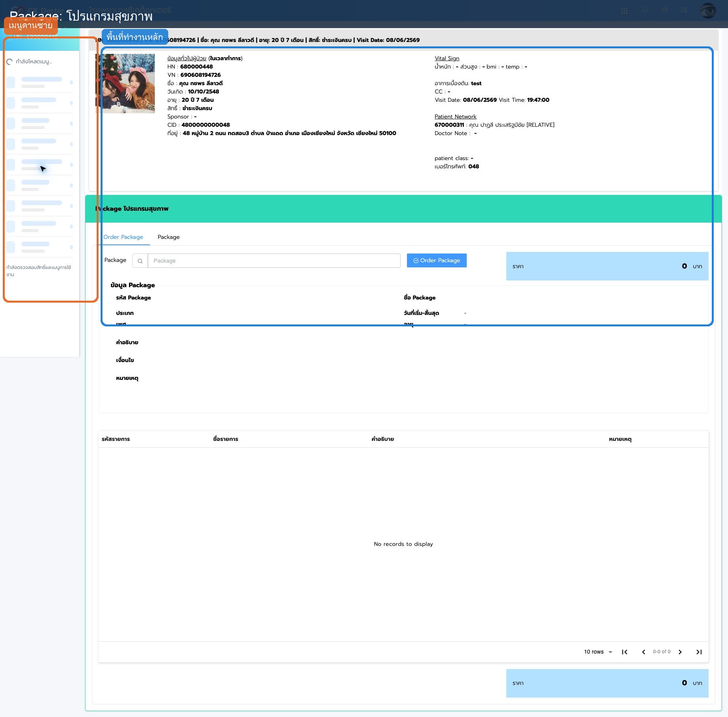
Task: Click the blue Order Package button
Action: [x=437, y=260]
